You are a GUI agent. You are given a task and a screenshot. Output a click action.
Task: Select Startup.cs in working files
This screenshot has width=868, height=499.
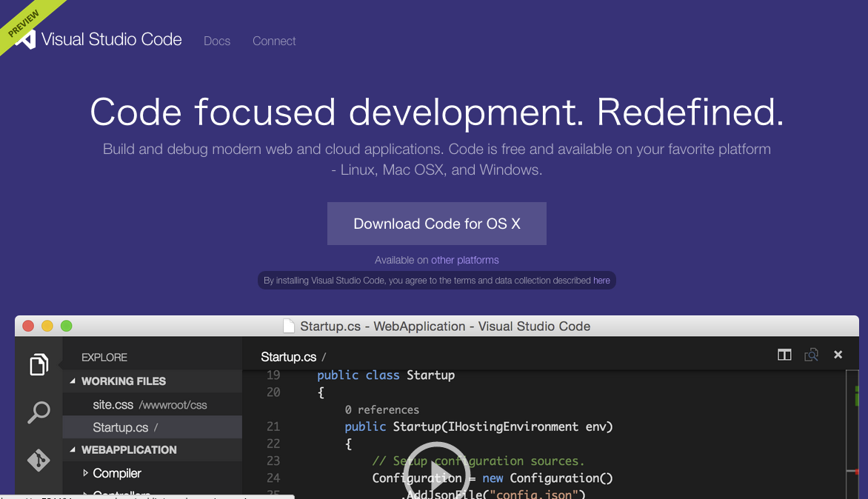click(x=153, y=427)
